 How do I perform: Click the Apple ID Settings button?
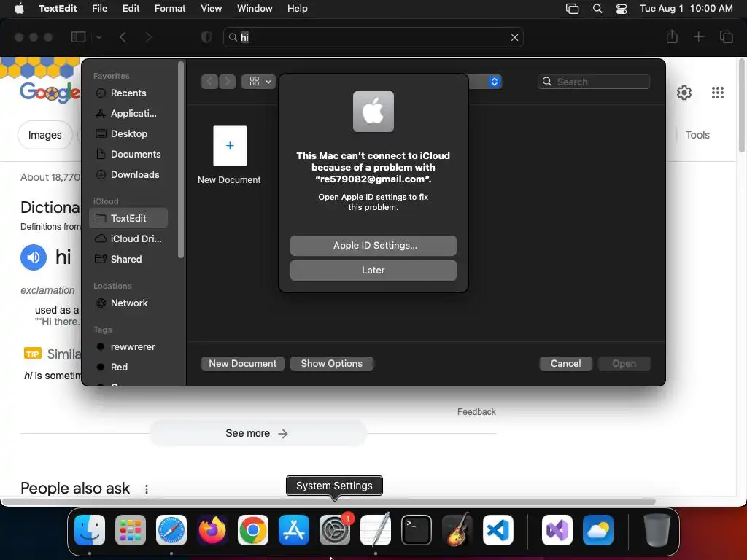click(373, 245)
